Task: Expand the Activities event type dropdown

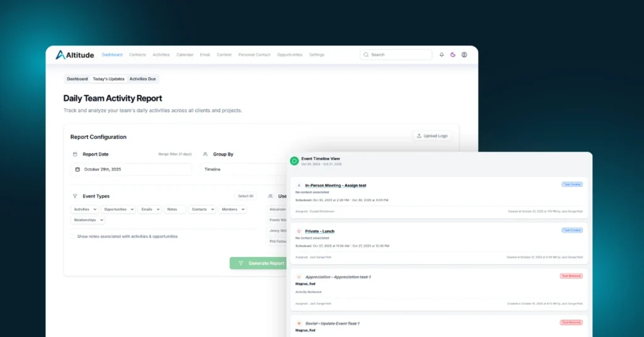Action: 85,209
